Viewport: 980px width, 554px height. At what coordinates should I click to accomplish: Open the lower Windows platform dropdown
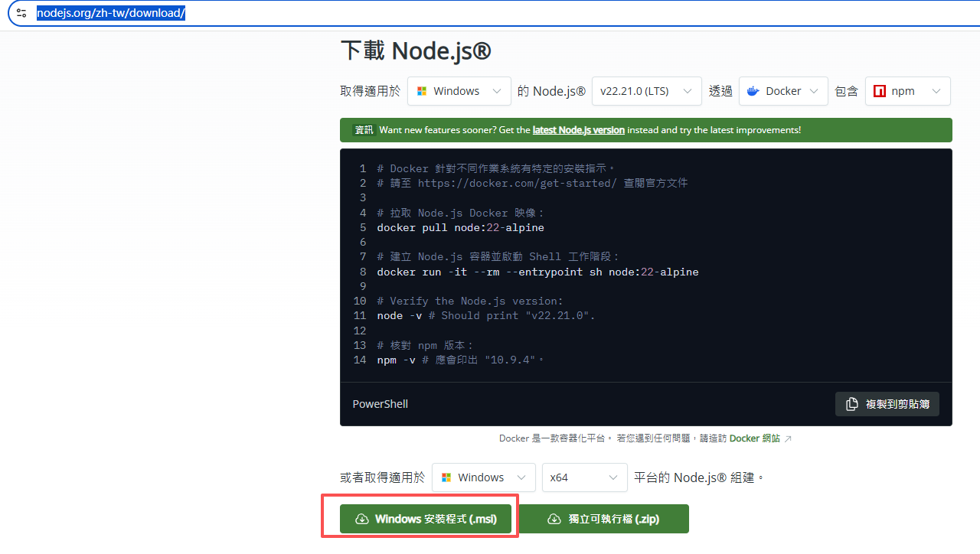point(484,477)
